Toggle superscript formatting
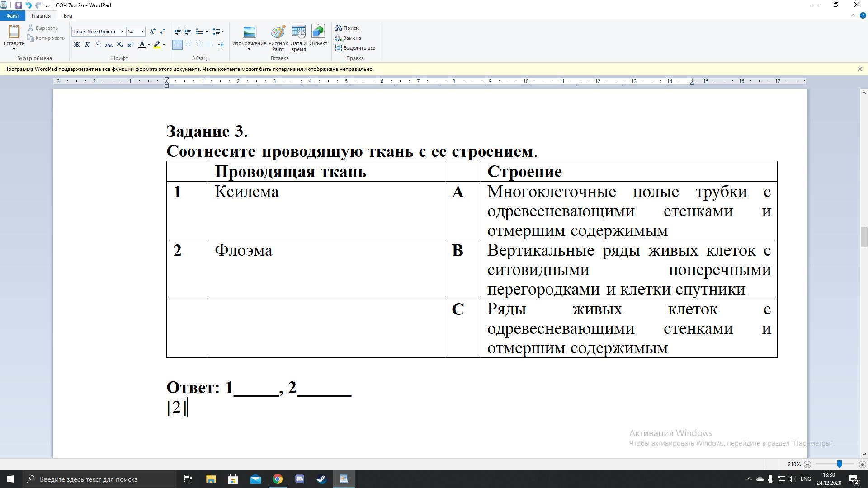The image size is (868, 488). [x=130, y=45]
